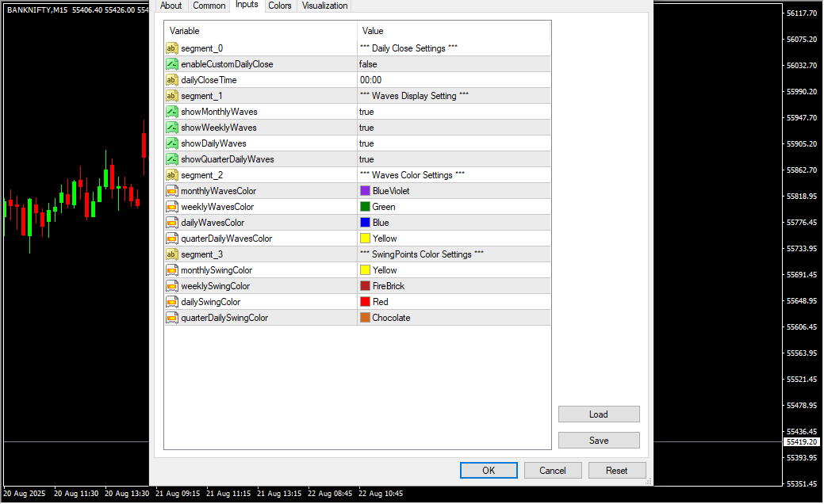Click the segment_0 string type icon
Screen dimensions: 824x504
[x=171, y=48]
